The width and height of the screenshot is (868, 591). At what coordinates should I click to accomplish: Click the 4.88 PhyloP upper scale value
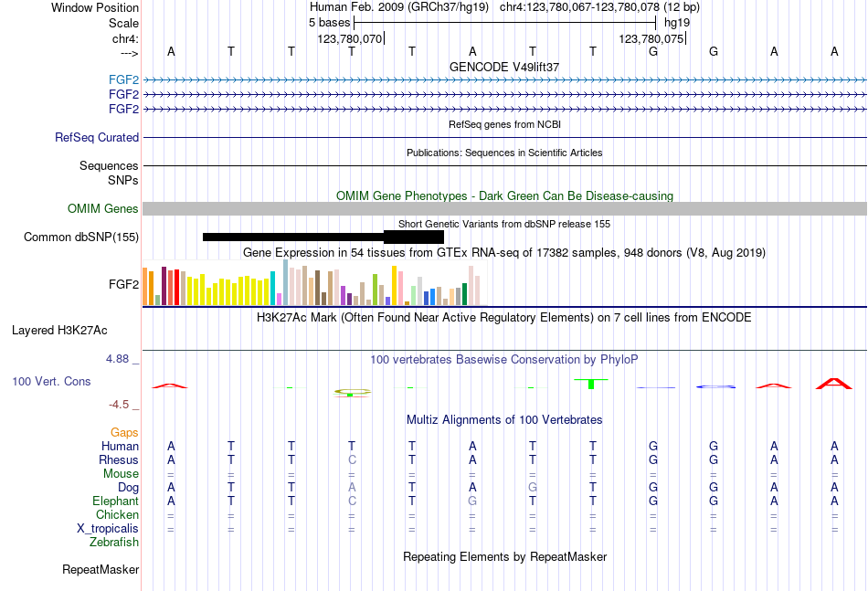117,359
